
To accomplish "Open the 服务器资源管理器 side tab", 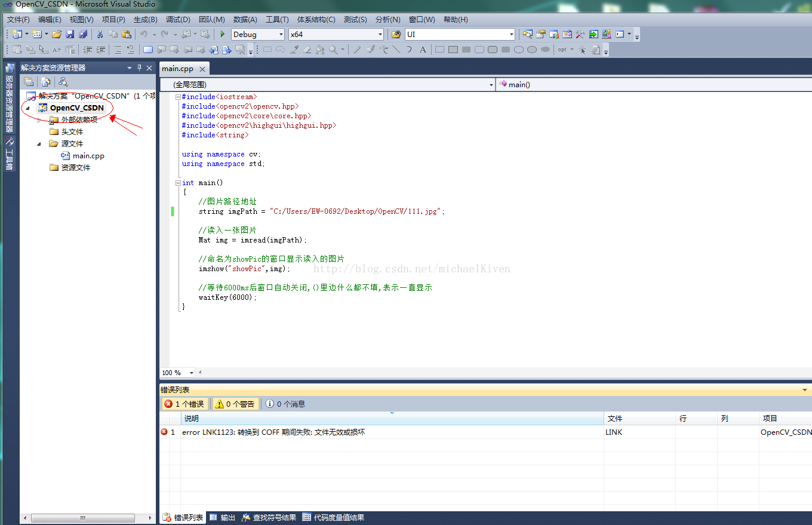I will 9,98.
